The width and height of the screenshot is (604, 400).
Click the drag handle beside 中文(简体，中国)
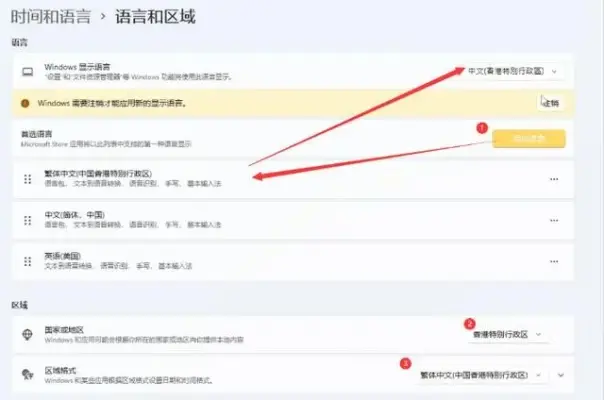[x=27, y=219]
